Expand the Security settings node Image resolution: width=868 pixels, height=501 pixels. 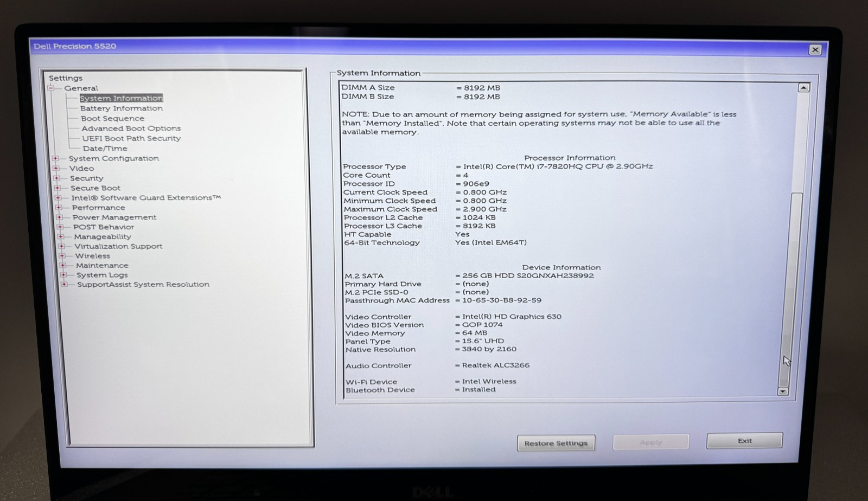[x=56, y=178]
